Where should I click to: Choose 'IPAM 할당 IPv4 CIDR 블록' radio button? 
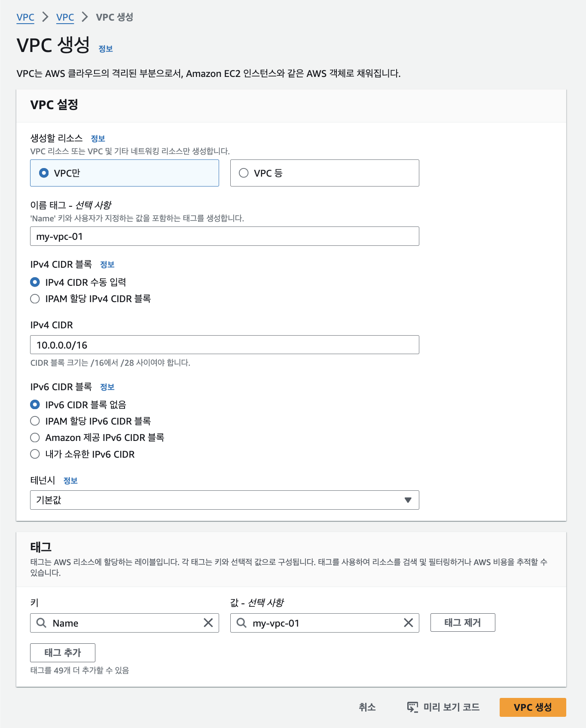tap(35, 299)
